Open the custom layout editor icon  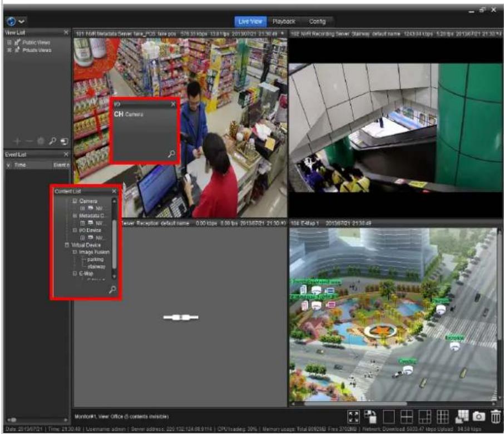click(x=462, y=416)
